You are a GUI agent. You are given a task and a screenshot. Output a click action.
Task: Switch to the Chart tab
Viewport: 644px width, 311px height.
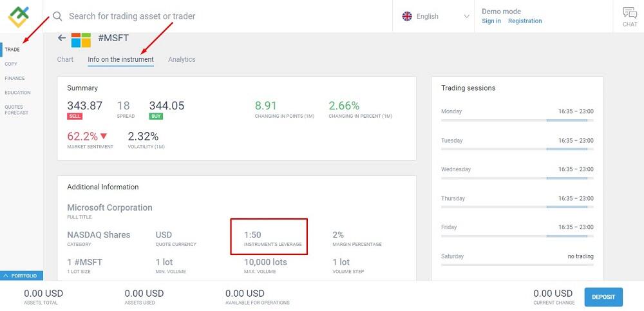pyautogui.click(x=65, y=60)
